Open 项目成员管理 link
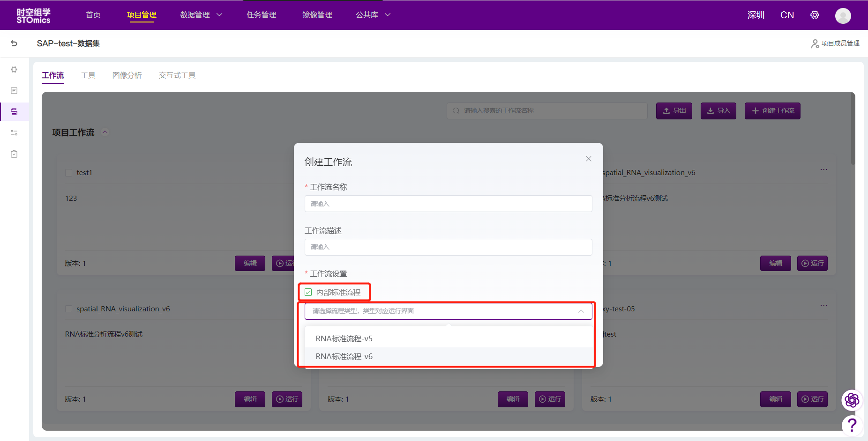Viewport: 868px width, 441px height. point(835,44)
